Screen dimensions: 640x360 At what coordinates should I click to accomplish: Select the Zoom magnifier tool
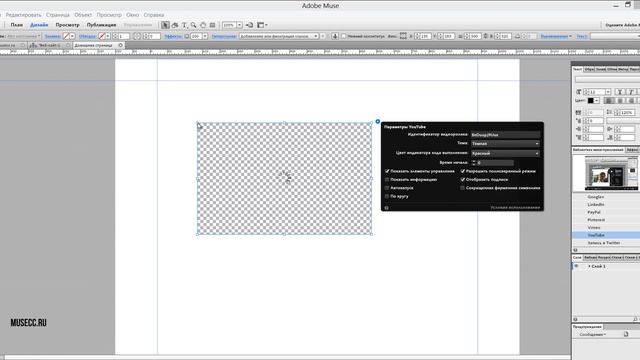pyautogui.click(x=193, y=25)
